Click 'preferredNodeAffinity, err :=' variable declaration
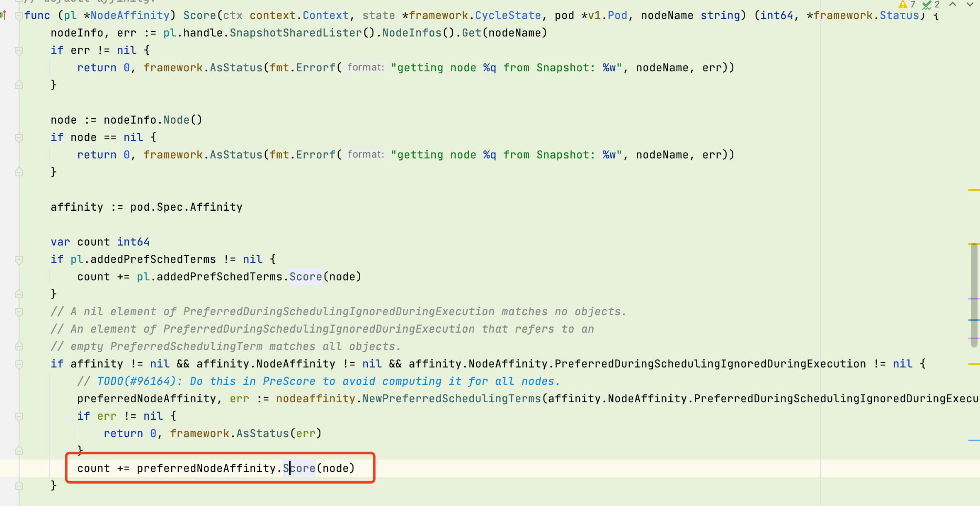This screenshot has width=980, height=506. pyautogui.click(x=173, y=399)
